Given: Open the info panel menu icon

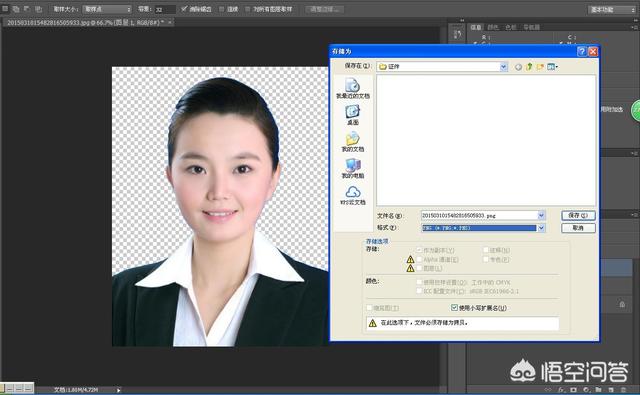Looking at the screenshot, I should (x=635, y=27).
